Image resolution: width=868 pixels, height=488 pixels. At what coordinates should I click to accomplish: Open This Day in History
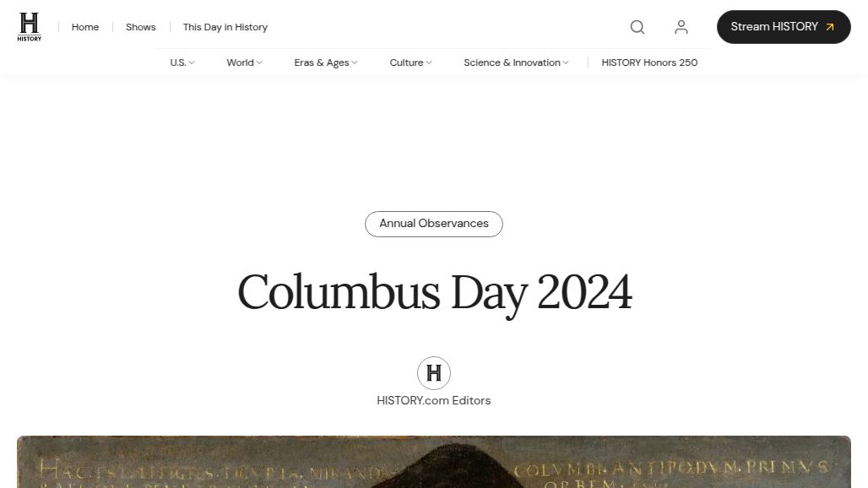225,27
